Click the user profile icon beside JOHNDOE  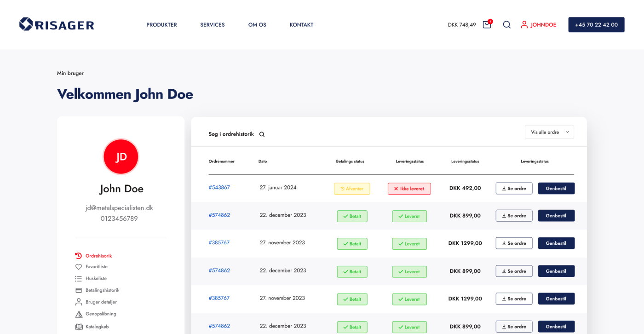point(524,25)
